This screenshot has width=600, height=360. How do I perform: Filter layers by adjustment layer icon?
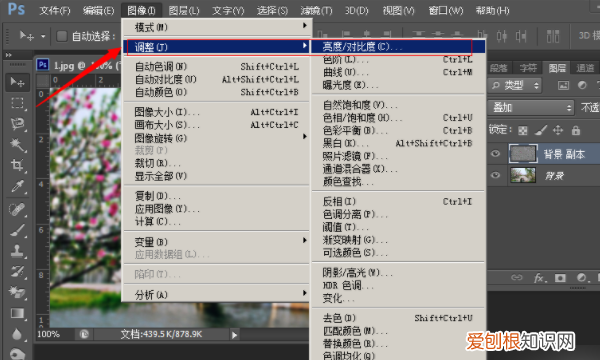coord(582,85)
